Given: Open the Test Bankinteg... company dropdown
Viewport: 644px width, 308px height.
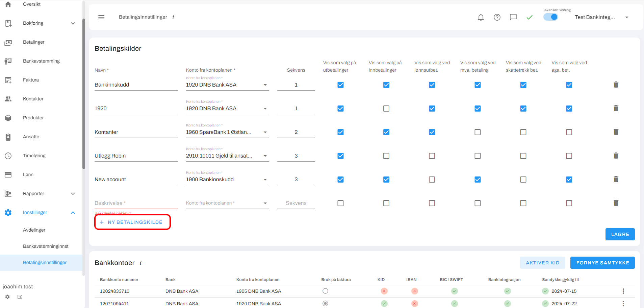Looking at the screenshot, I should (x=601, y=17).
